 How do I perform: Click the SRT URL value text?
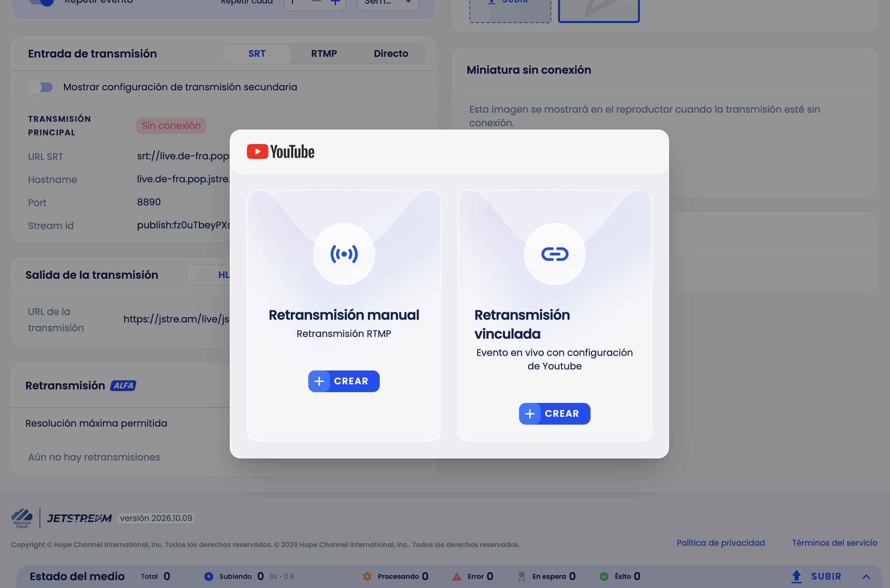tap(183, 156)
